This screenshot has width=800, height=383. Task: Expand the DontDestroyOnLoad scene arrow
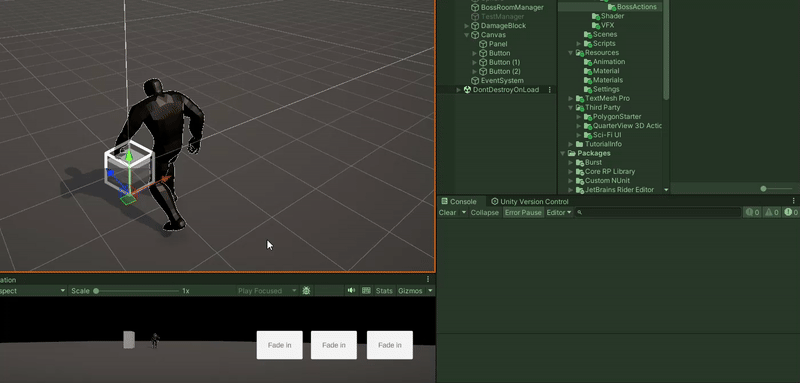(458, 90)
